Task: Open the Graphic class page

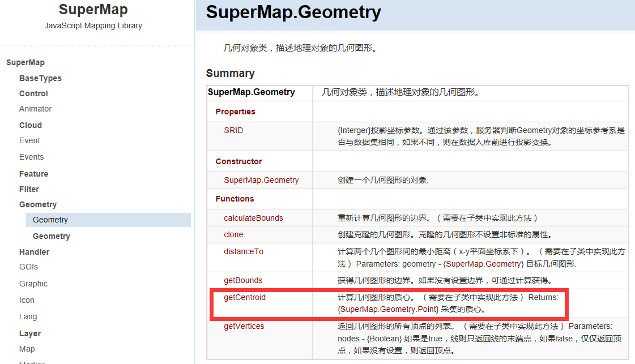Action: tap(33, 284)
